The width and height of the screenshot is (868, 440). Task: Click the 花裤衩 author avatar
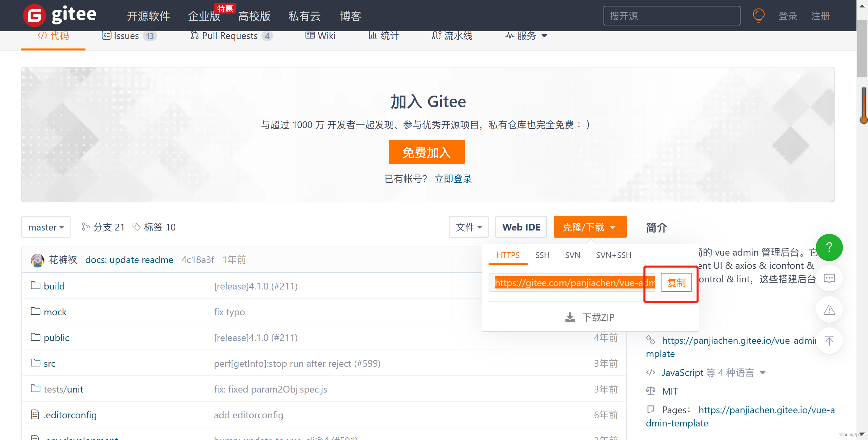[x=37, y=260]
